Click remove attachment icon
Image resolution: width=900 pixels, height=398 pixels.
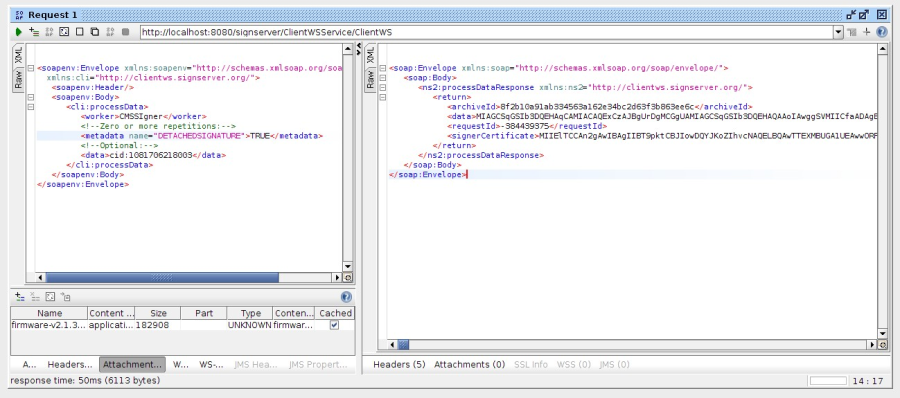(35, 297)
